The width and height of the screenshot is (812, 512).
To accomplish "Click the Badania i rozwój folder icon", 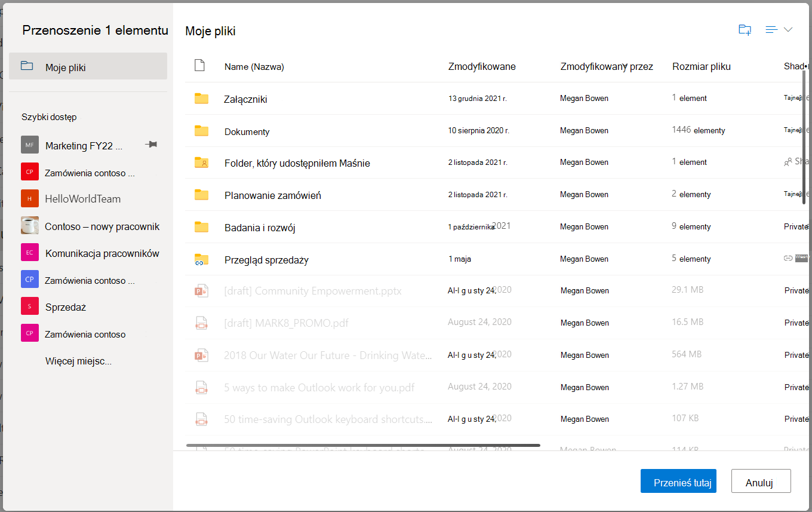I will coord(201,227).
